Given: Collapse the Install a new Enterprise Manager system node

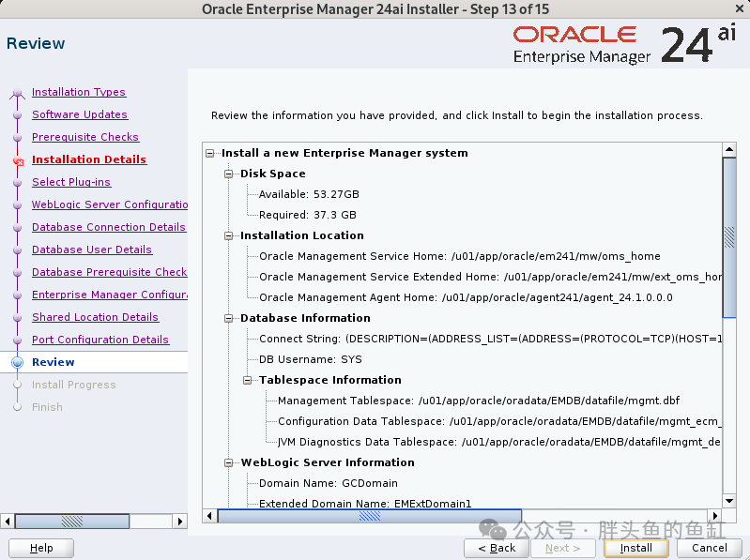Looking at the screenshot, I should tap(210, 154).
